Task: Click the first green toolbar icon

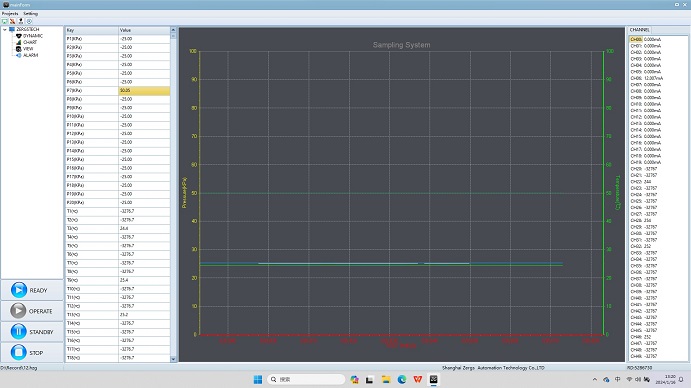Action: (4, 21)
